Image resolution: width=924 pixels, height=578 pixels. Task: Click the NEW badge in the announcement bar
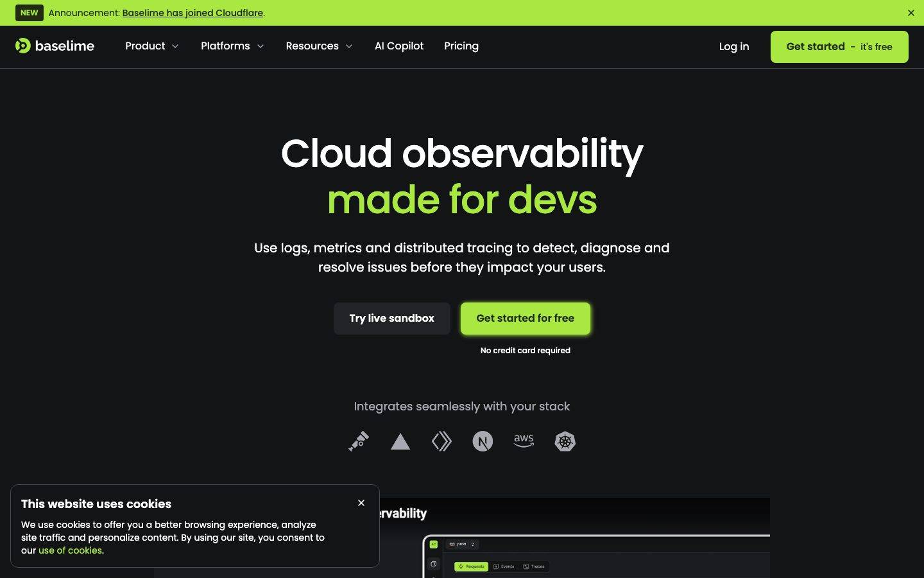point(29,13)
